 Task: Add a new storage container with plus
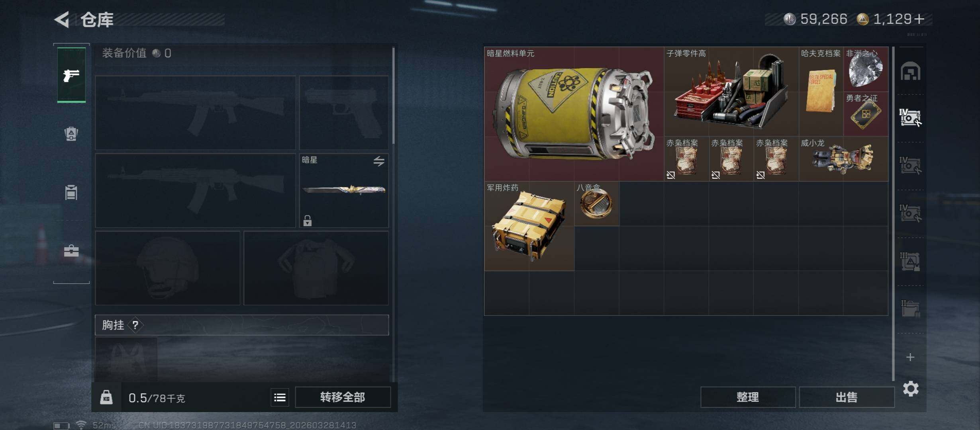coord(910,357)
